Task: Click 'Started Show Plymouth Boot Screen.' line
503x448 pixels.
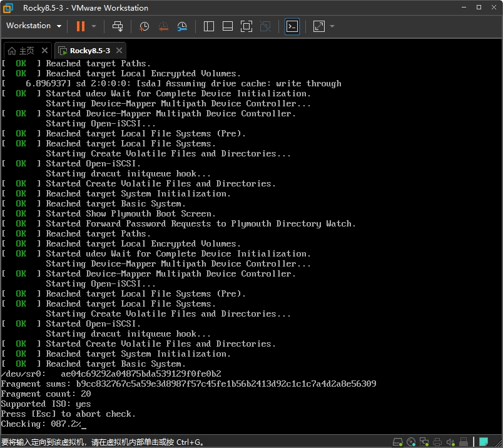Action: pos(109,214)
